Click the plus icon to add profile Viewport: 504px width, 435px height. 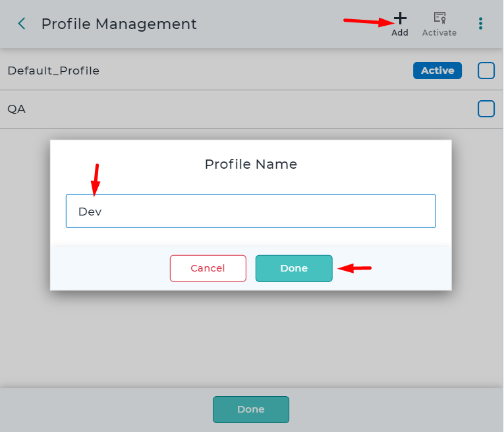coord(400,18)
